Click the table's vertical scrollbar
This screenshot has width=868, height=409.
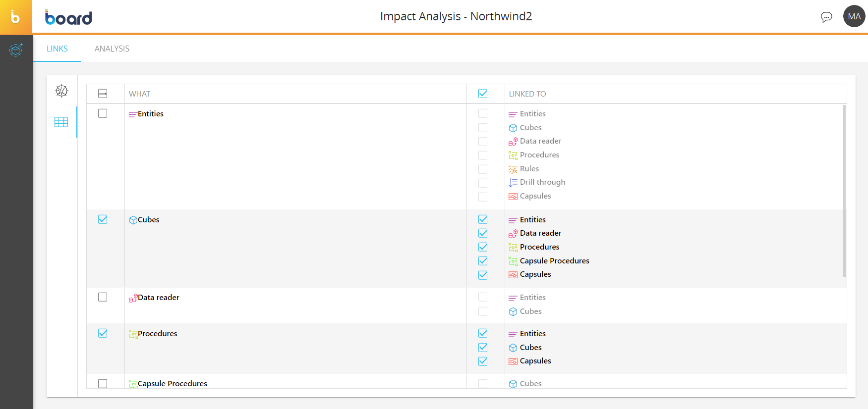[844, 191]
